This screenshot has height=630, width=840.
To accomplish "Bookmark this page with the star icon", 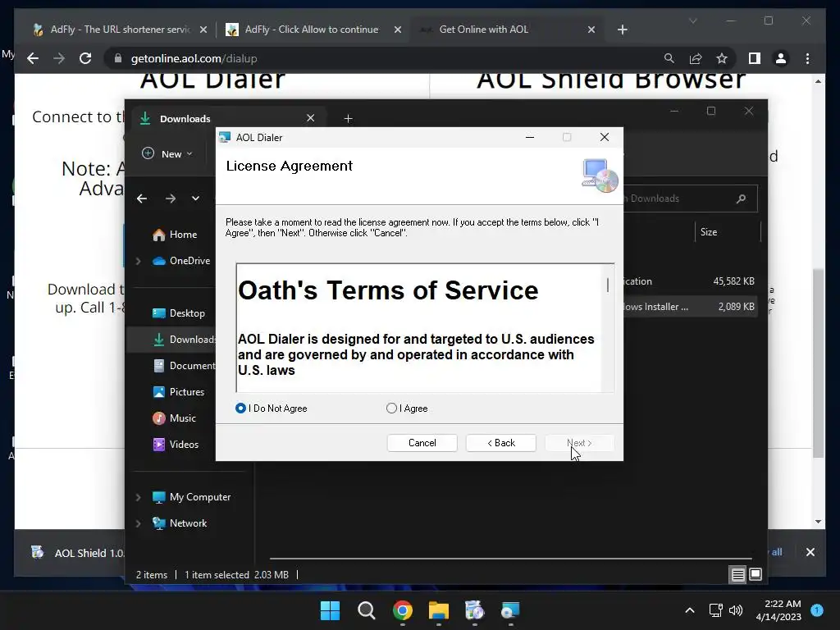I will [x=722, y=58].
